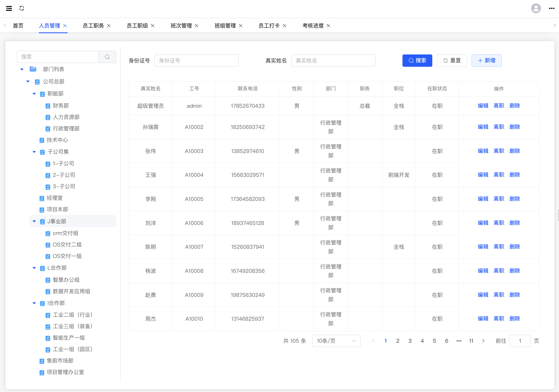Click the 前往 page number input

coord(520,341)
